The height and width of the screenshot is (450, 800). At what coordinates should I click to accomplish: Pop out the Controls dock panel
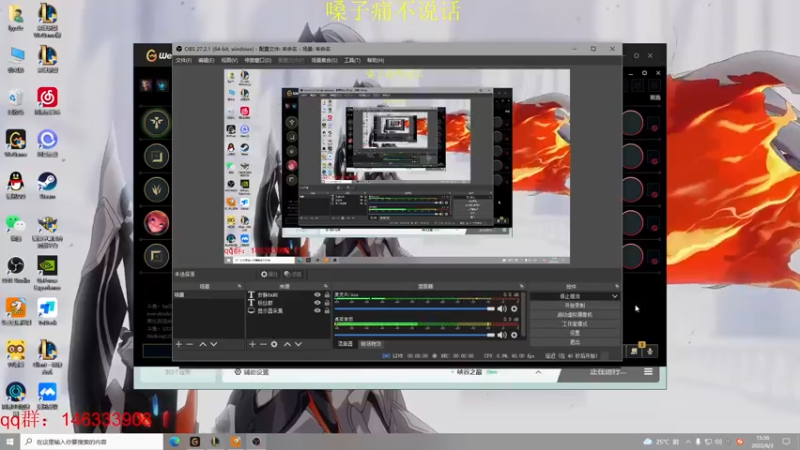point(617,286)
